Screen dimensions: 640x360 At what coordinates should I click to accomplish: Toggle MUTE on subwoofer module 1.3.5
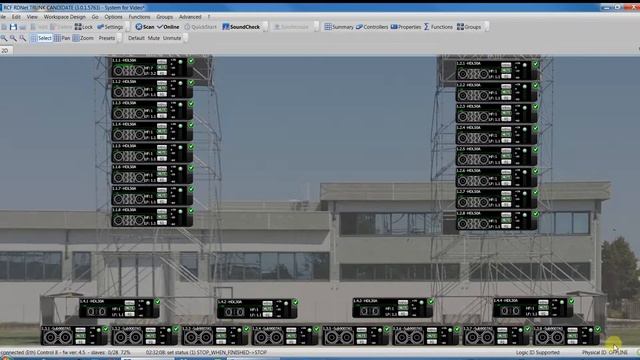[361, 336]
